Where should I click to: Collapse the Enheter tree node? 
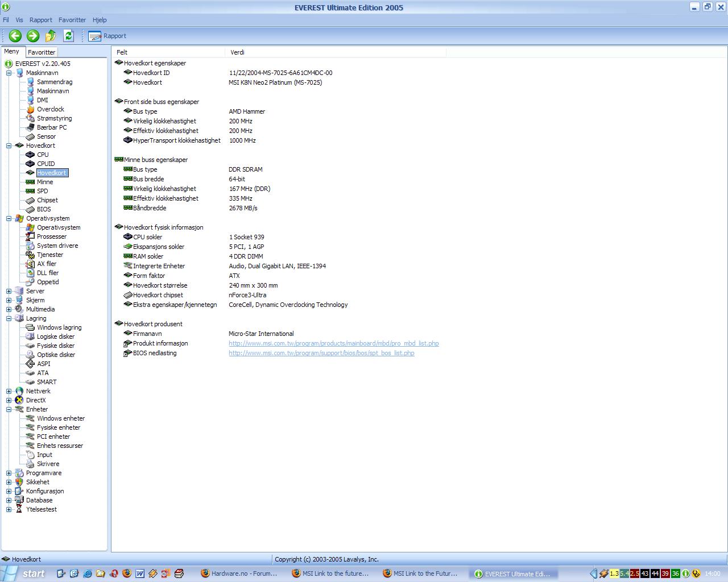(9, 409)
